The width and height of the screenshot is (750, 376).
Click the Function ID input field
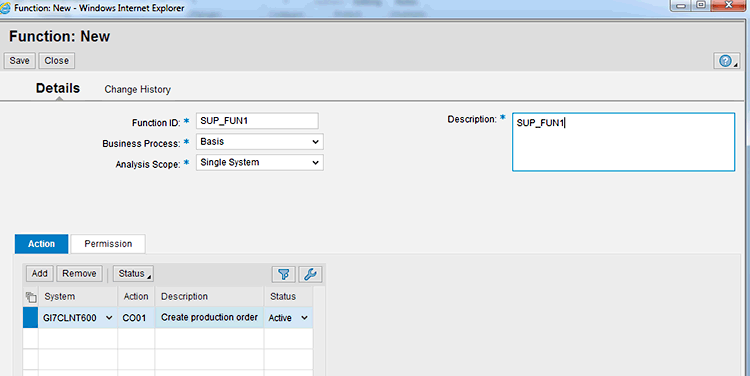[257, 121]
